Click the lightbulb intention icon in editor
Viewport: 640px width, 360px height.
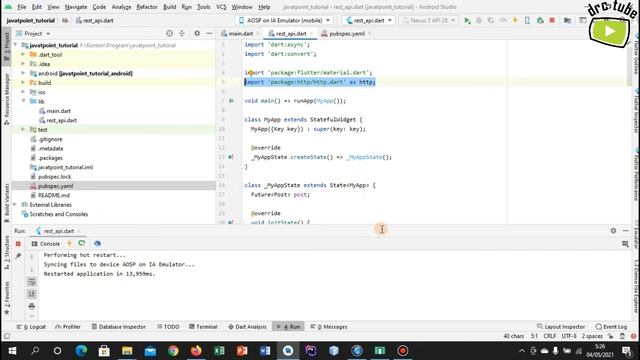[x=251, y=73]
